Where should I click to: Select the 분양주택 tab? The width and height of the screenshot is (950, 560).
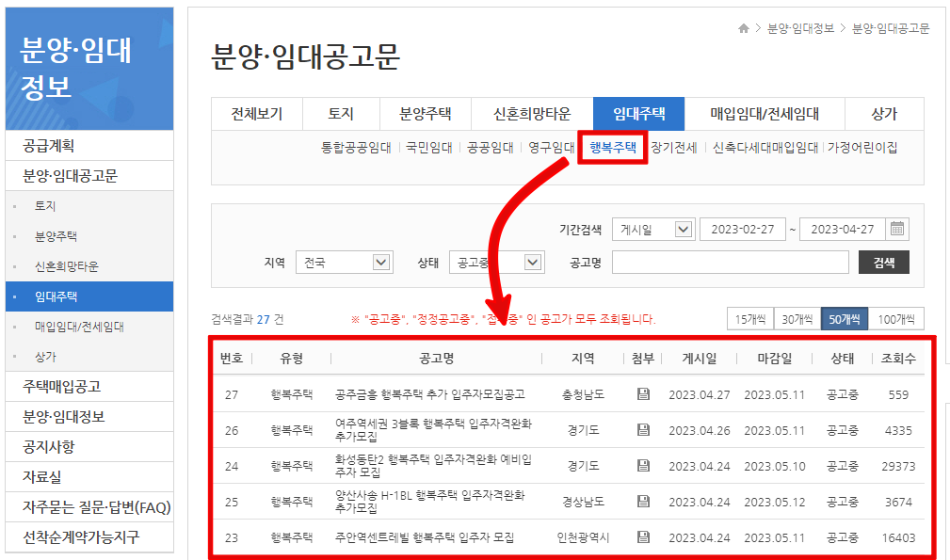click(x=426, y=114)
